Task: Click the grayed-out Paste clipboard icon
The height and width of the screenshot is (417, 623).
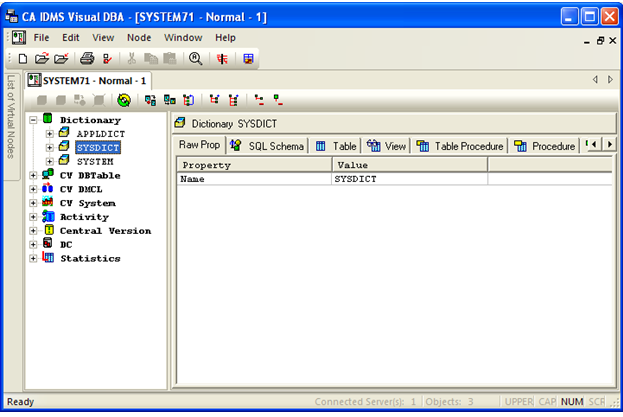Action: point(170,59)
